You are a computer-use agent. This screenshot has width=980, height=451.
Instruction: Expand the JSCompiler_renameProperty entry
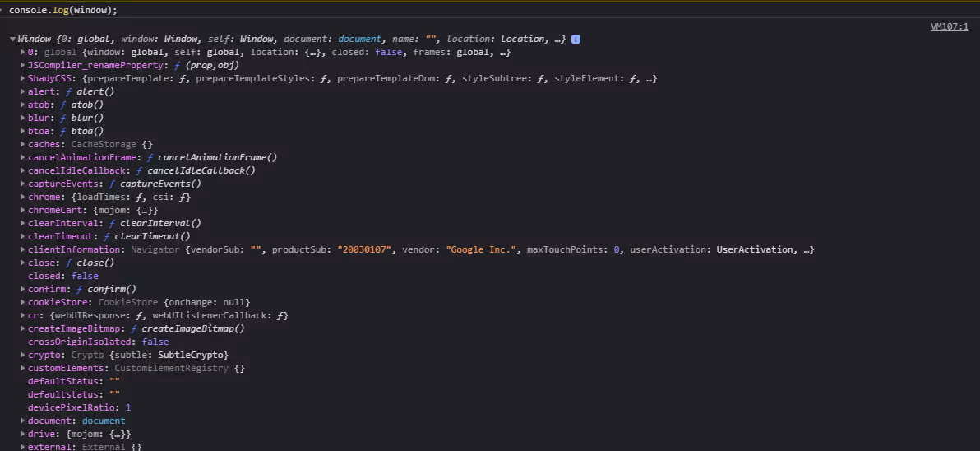pyautogui.click(x=22, y=66)
